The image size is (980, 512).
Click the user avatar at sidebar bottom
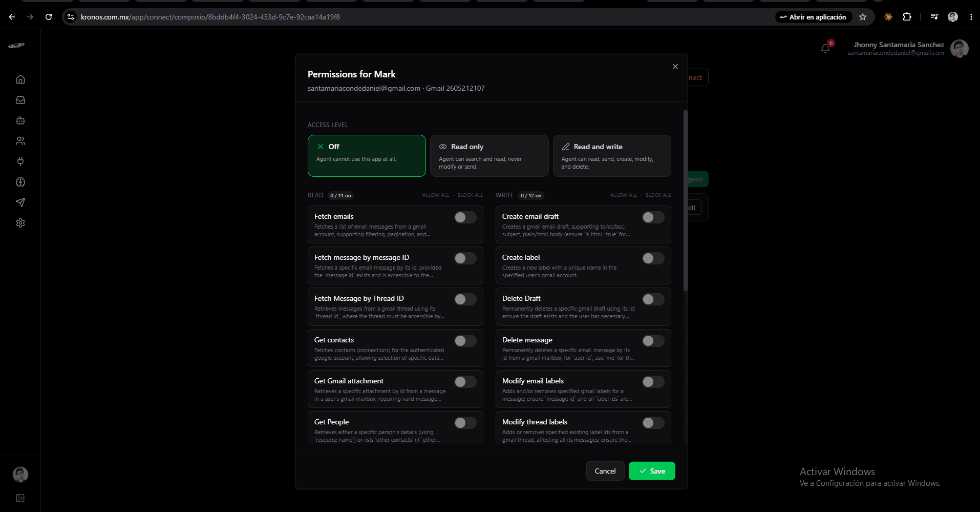(20, 475)
